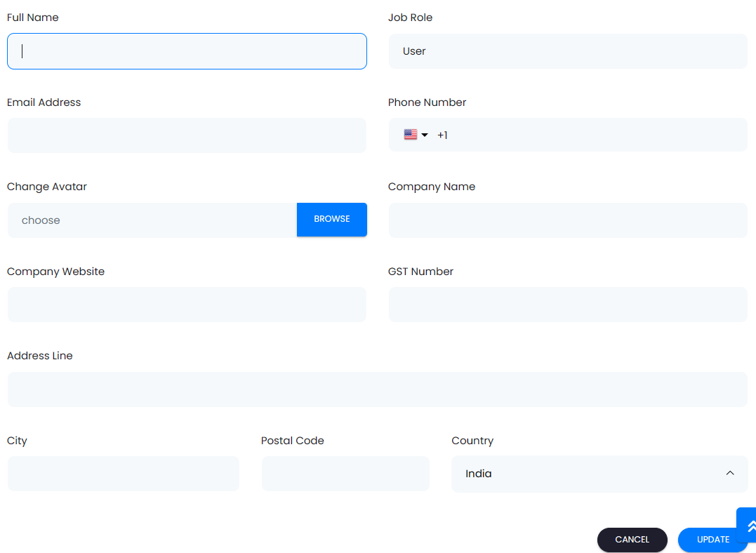The image size is (756, 553).
Task: Click the US flag icon
Action: (410, 135)
